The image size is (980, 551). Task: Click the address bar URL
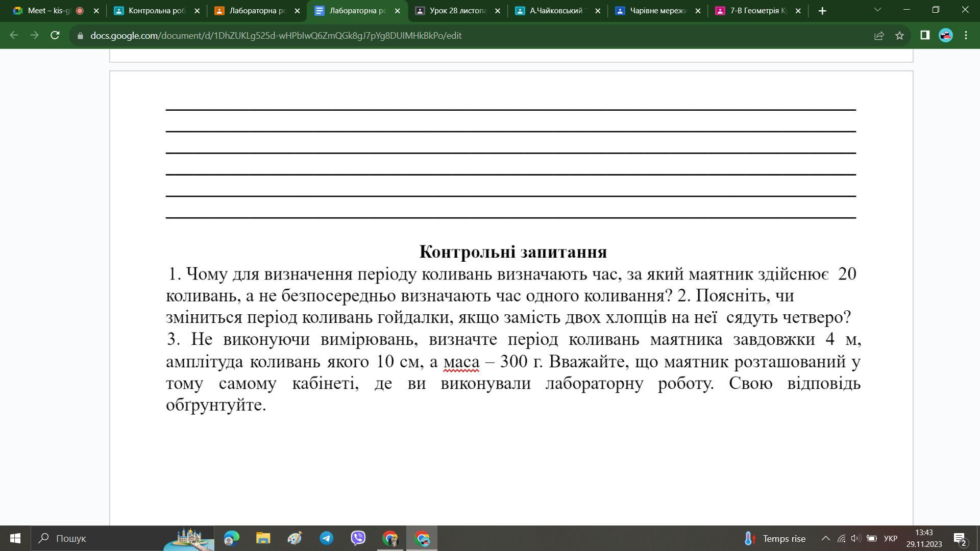[x=276, y=36]
